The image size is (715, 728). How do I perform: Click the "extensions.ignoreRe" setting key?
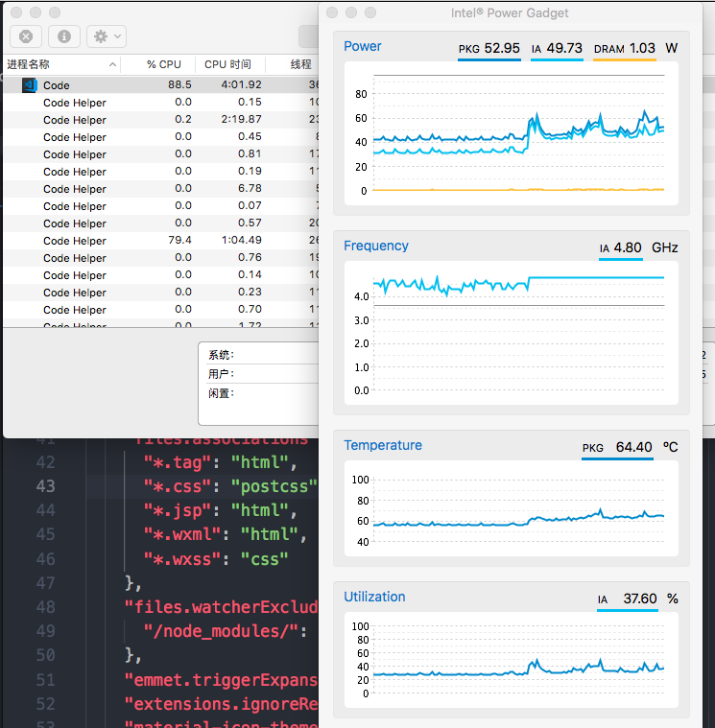tap(222, 704)
